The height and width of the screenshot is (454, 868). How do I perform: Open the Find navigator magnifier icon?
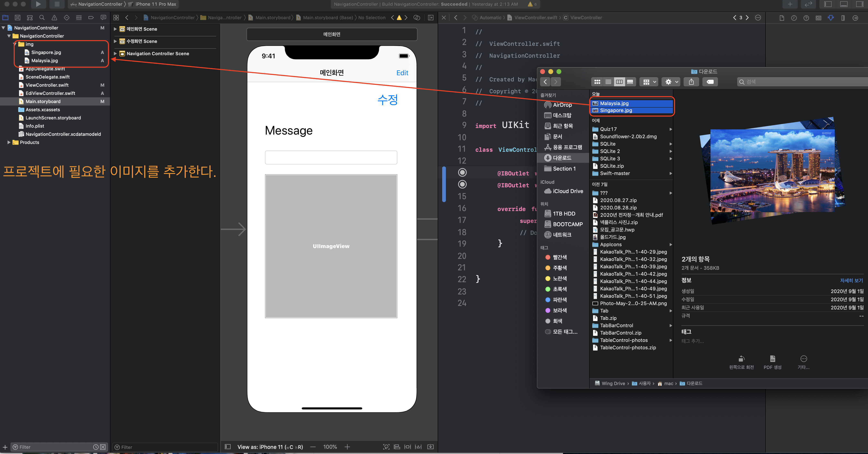point(42,18)
